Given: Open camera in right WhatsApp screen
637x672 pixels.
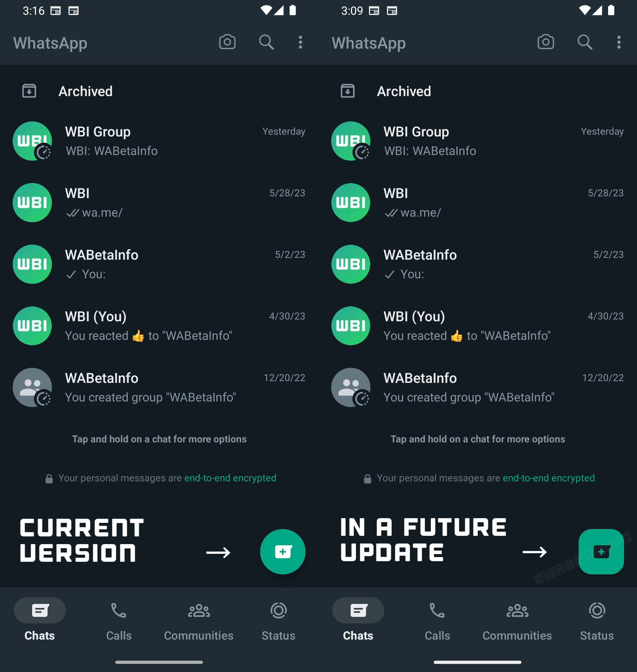Looking at the screenshot, I should (x=546, y=42).
